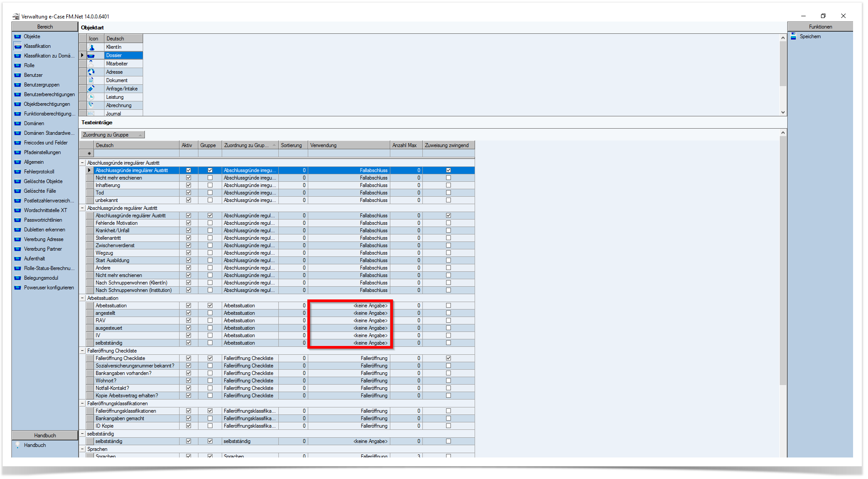
Task: Click the Allgemein sidebar icon
Action: tap(18, 162)
